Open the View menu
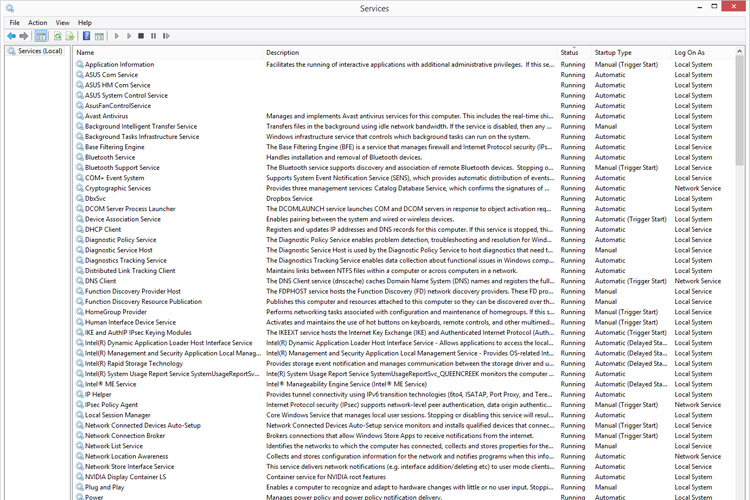 [x=63, y=22]
